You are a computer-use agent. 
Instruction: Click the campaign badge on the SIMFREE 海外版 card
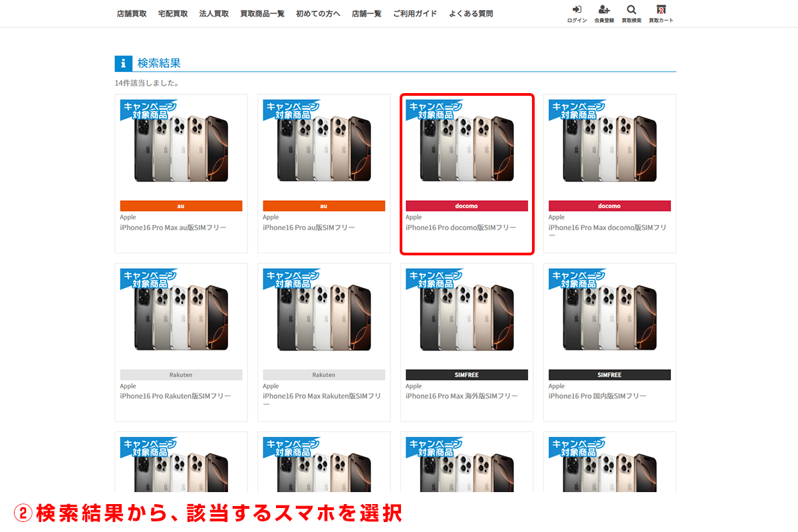click(x=433, y=277)
